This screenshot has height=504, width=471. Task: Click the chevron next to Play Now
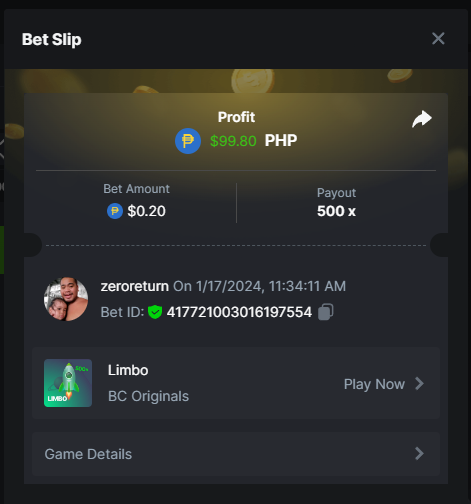click(419, 384)
